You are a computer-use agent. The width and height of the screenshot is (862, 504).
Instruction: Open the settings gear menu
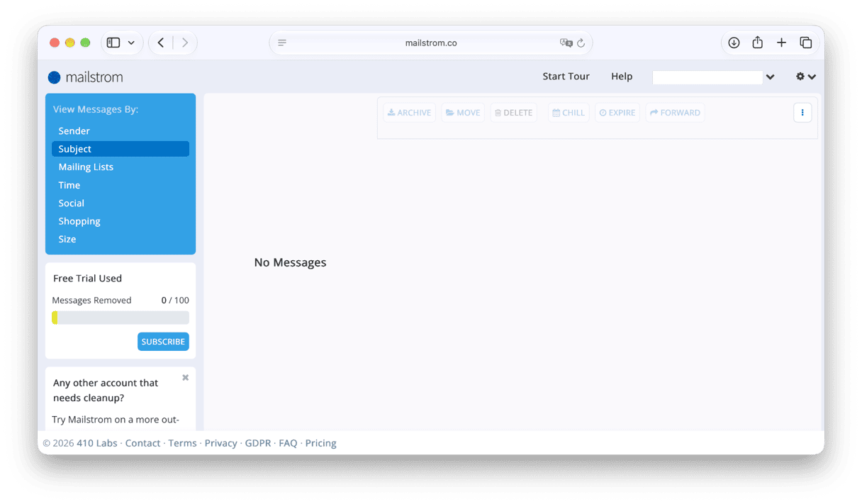click(x=806, y=77)
